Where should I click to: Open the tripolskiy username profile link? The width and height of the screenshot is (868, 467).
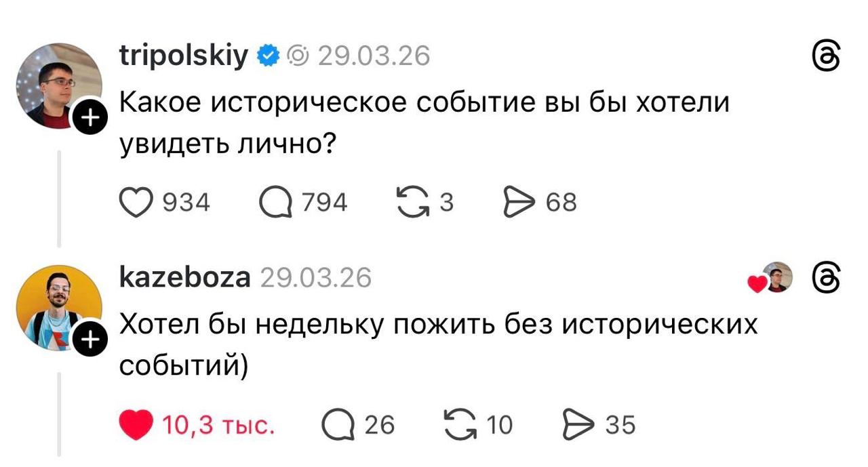pyautogui.click(x=184, y=56)
